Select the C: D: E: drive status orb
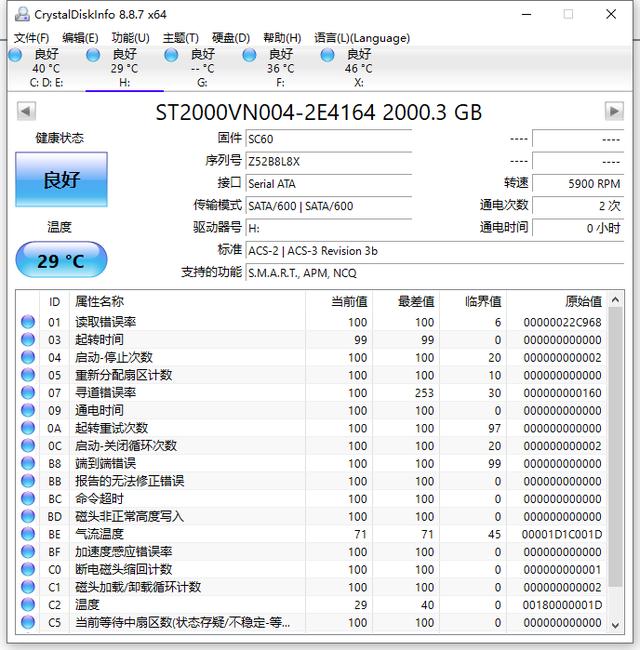 coord(15,55)
